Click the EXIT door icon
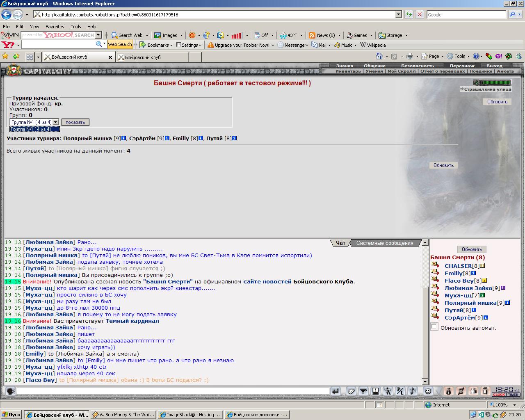 tap(486, 391)
